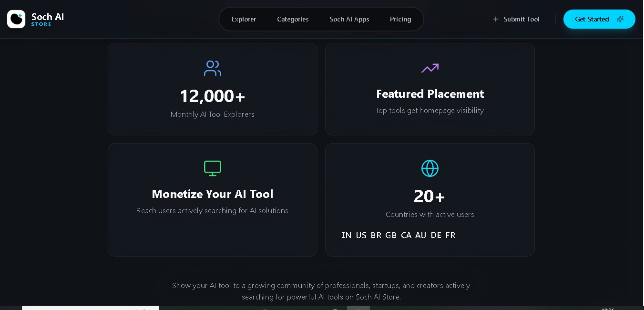Click the Monetize Your AI Tool heading
644x310 pixels.
point(212,194)
